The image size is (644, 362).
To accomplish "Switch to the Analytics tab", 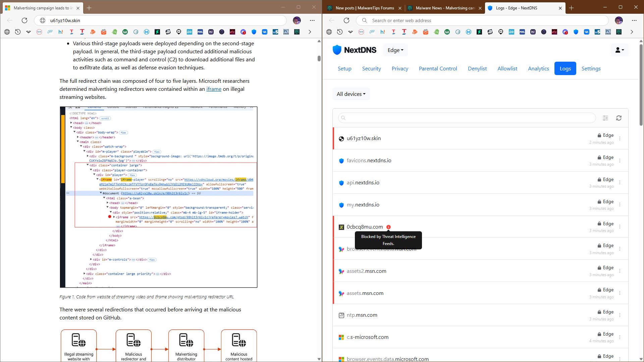I will point(538,68).
